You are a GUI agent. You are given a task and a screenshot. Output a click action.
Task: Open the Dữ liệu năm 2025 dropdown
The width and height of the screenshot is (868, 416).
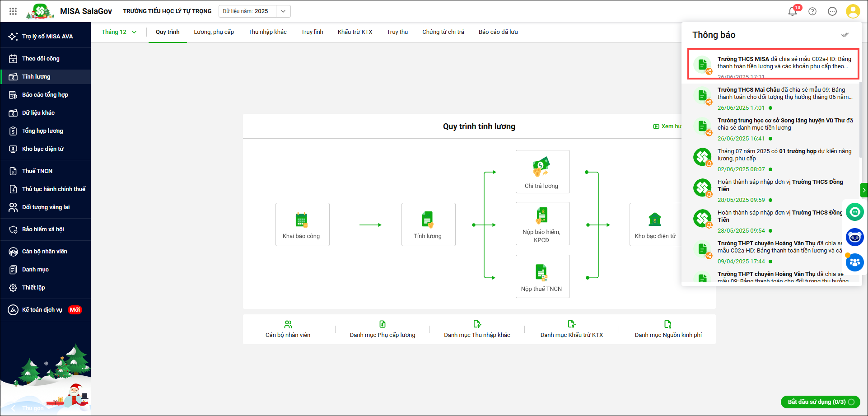click(283, 11)
